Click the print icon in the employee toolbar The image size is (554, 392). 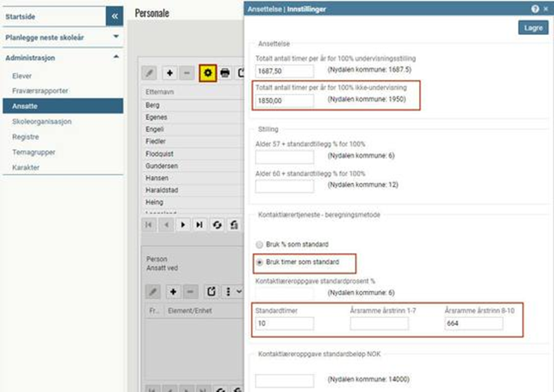[225, 73]
